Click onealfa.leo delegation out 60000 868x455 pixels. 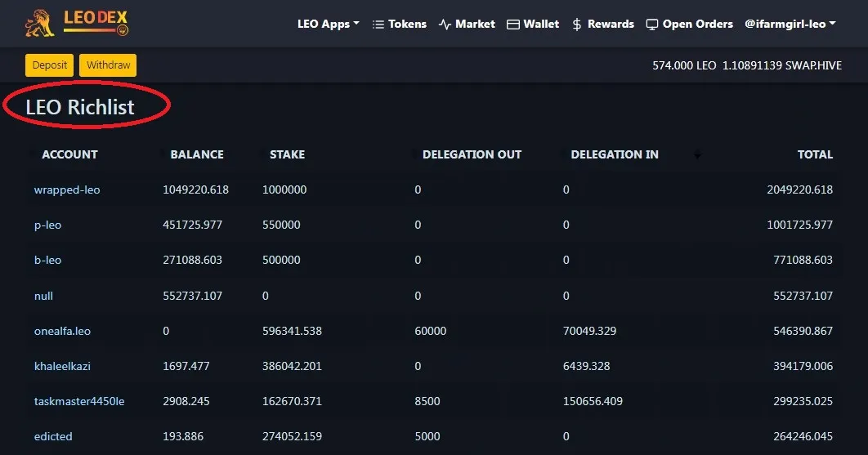tap(430, 331)
